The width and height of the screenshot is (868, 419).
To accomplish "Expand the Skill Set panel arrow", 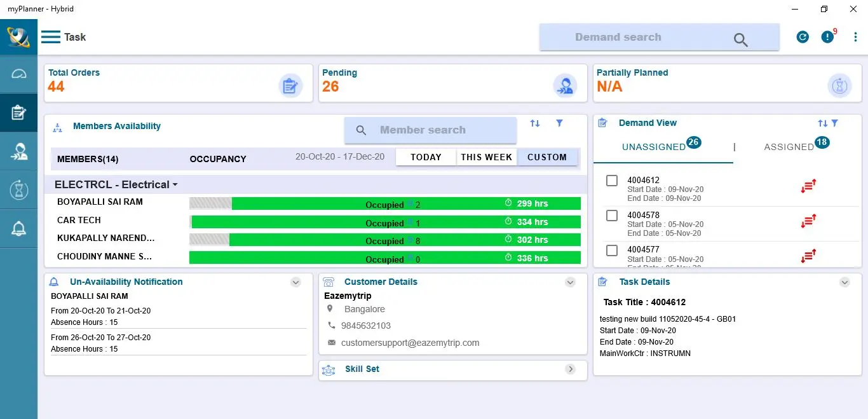I will pos(570,369).
